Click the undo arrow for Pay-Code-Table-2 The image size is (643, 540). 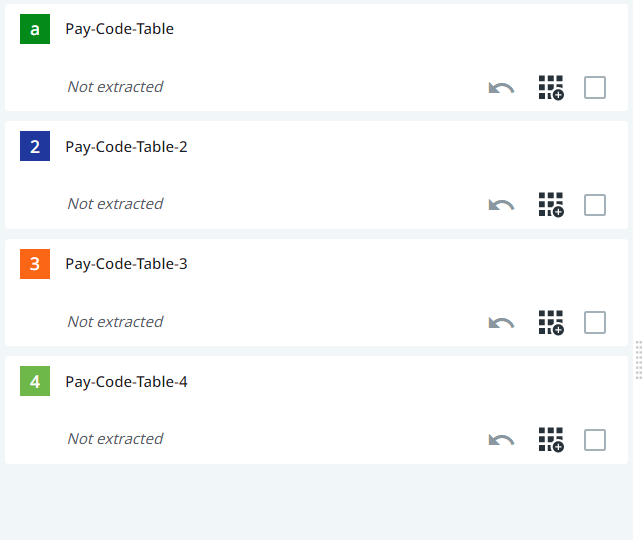click(x=501, y=205)
